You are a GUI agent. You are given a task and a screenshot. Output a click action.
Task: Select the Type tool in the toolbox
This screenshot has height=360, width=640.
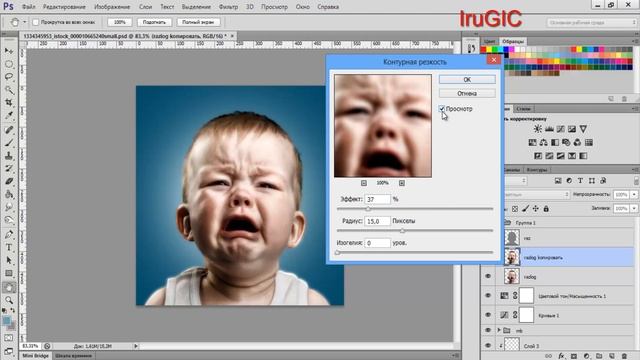tap(9, 247)
